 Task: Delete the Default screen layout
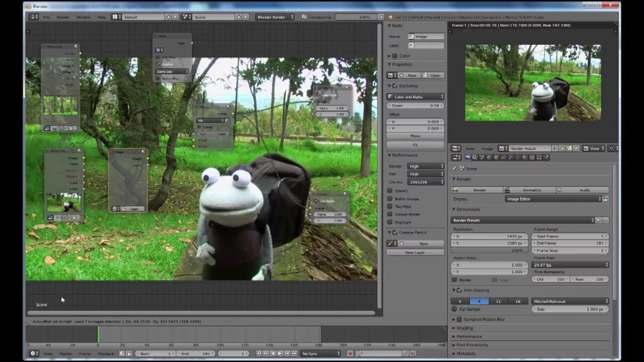tap(175, 17)
